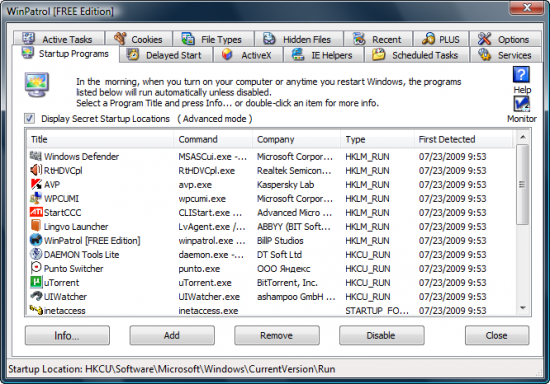Screen dimensions: 550x384
Task: Click the Scheduled Tasks tab icon
Action: click(378, 54)
